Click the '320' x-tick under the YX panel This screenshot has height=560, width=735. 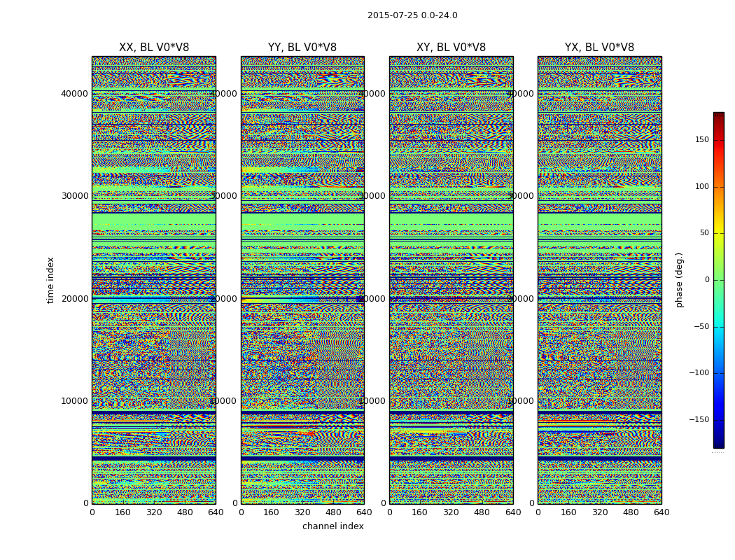(x=599, y=512)
